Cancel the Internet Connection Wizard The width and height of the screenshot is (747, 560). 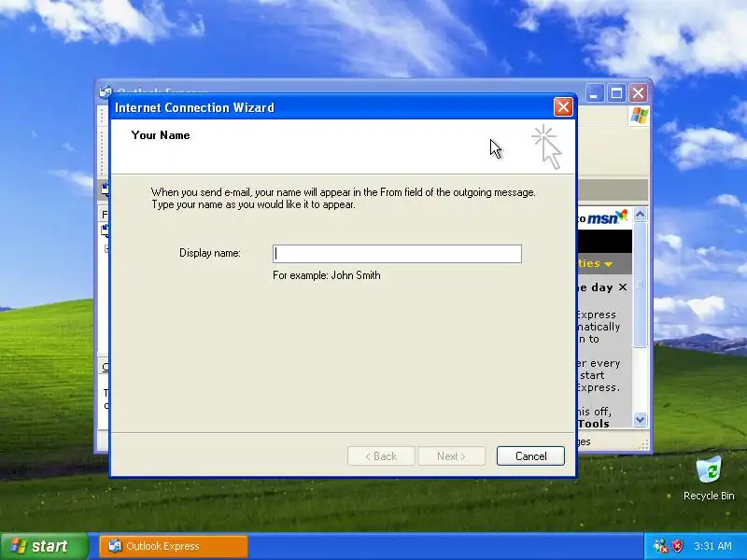[x=530, y=456]
